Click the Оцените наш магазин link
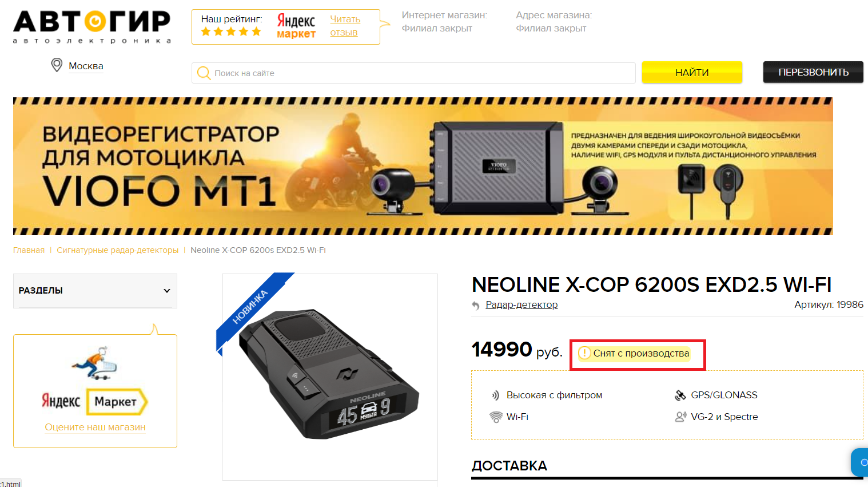 tap(95, 427)
